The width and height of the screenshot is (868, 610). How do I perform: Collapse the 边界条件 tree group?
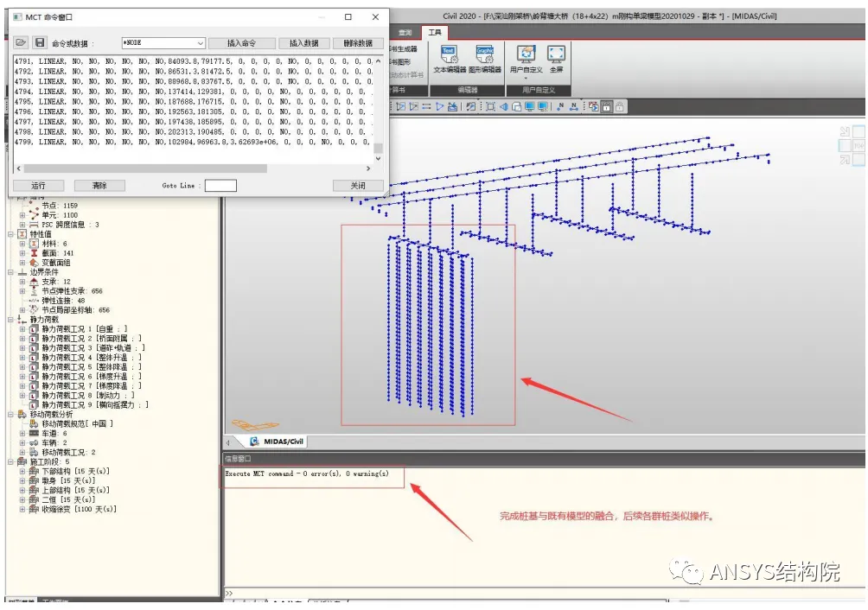tap(10, 272)
